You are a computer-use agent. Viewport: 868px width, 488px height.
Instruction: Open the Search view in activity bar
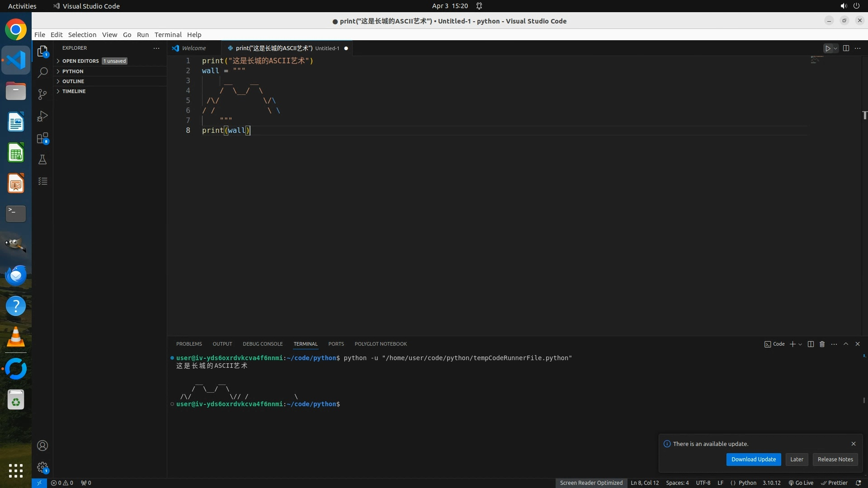(x=42, y=72)
